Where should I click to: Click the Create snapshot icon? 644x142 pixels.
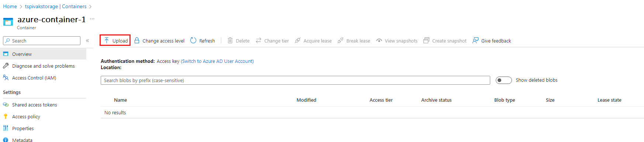[426, 41]
